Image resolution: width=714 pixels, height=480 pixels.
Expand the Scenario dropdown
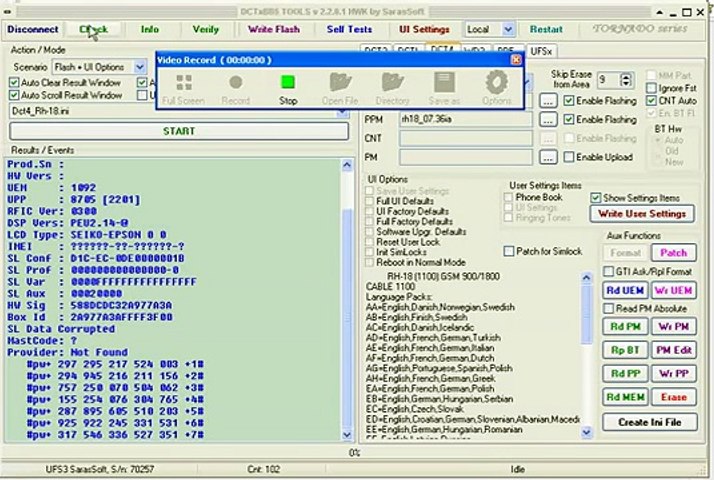140,67
